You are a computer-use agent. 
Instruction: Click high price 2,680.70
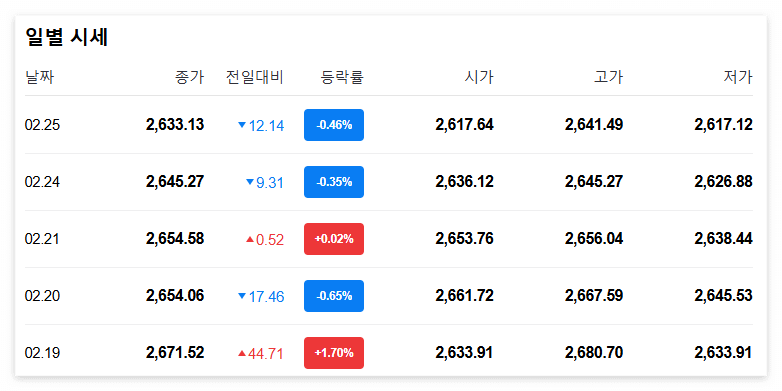pos(594,353)
